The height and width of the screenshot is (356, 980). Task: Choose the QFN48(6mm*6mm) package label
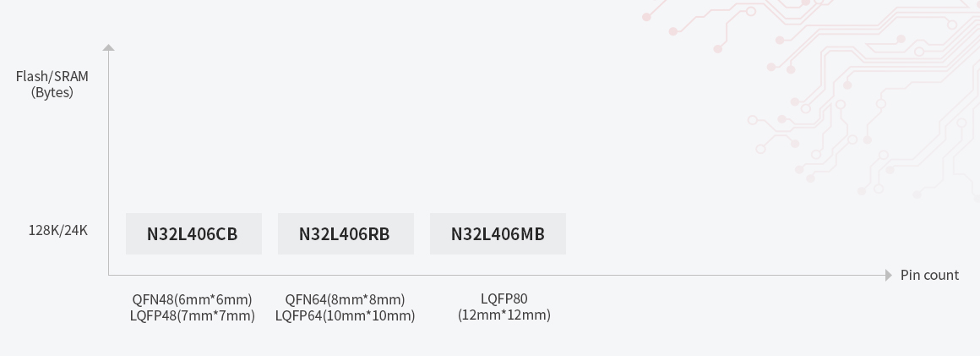[x=193, y=299]
